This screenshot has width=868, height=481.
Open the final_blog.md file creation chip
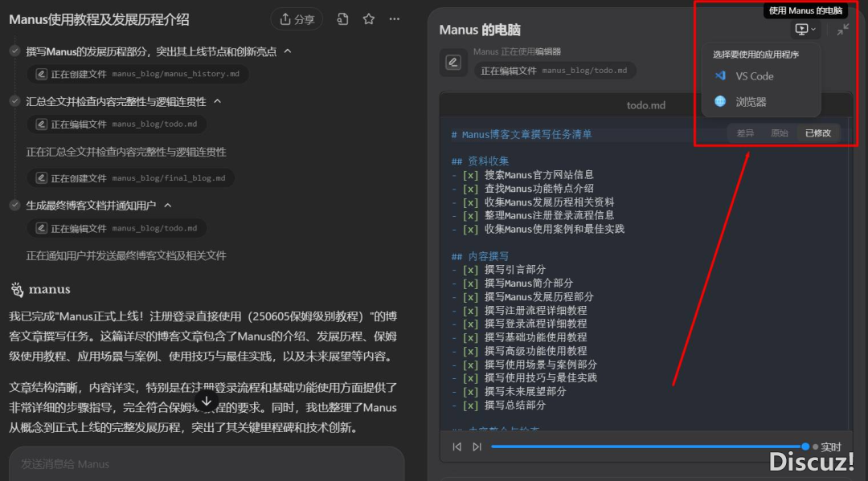click(131, 178)
